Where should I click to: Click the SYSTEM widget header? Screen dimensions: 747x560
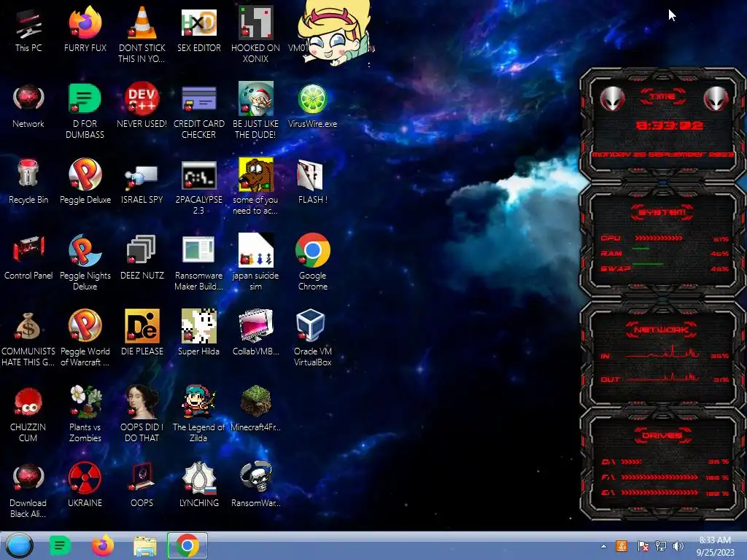(x=662, y=212)
